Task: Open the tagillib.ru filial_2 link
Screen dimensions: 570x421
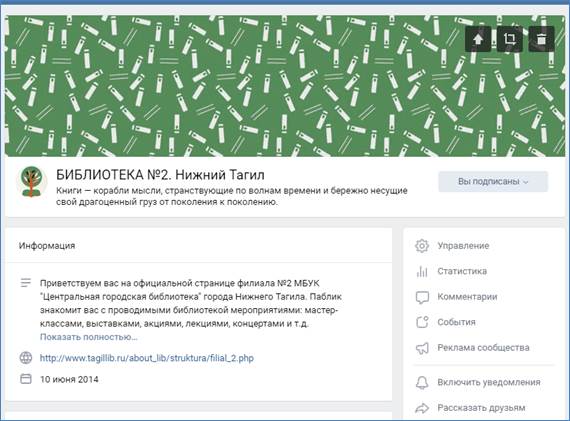Action: [x=147, y=358]
